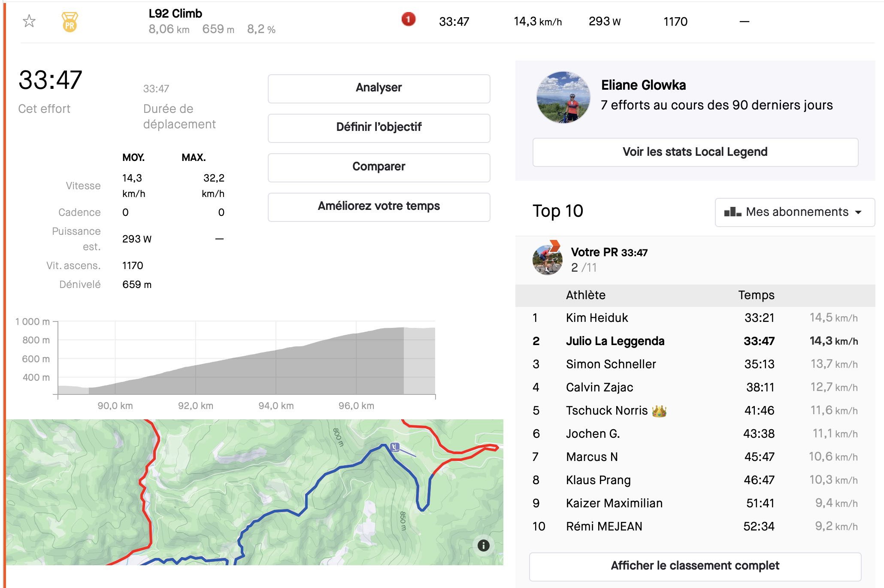The width and height of the screenshot is (884, 588).
Task: Click the chairlift marker on map
Action: pos(395,447)
